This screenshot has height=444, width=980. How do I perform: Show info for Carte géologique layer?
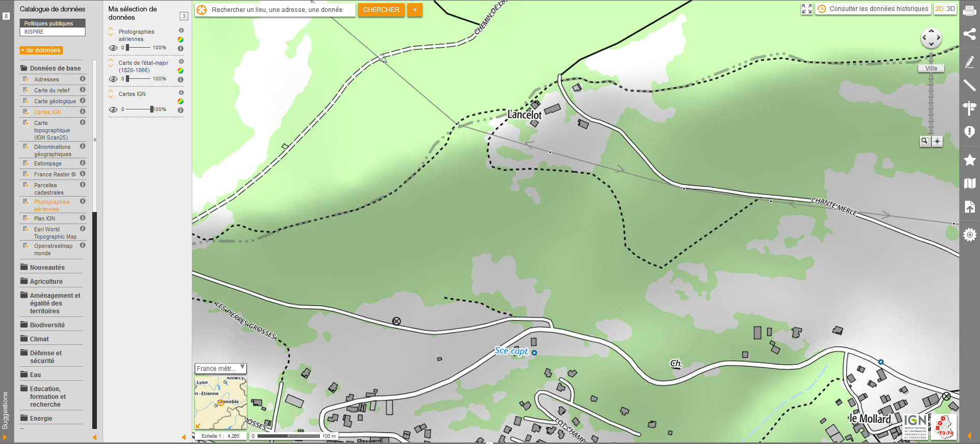[x=82, y=101]
